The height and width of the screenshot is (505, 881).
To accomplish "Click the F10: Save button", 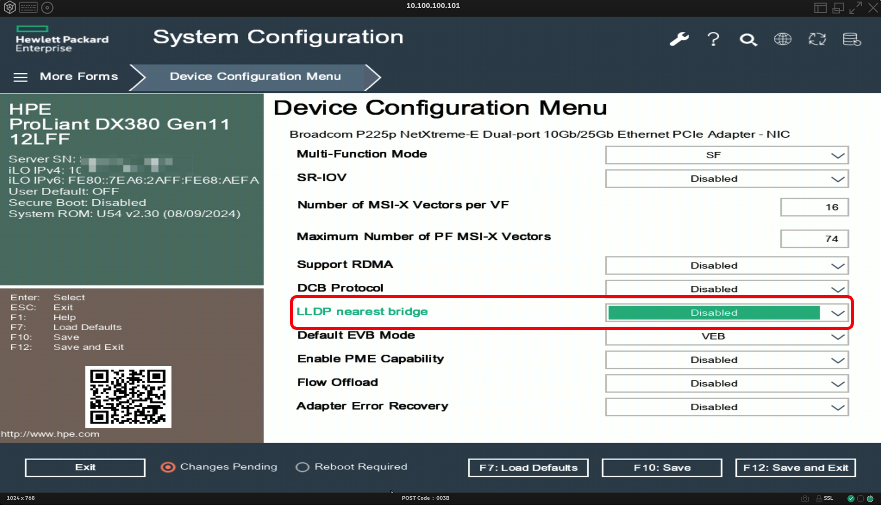I will tap(662, 468).
